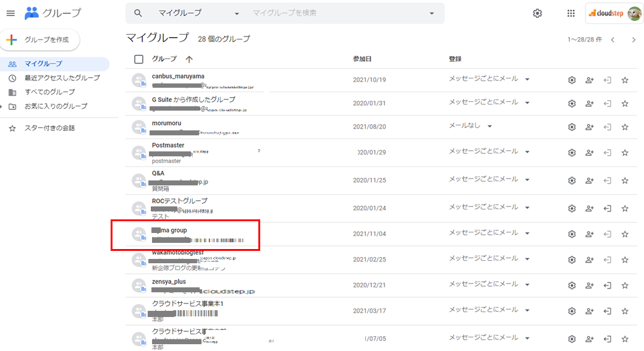Open the ROCテストグループ group
The image size is (644, 351).
click(x=179, y=201)
